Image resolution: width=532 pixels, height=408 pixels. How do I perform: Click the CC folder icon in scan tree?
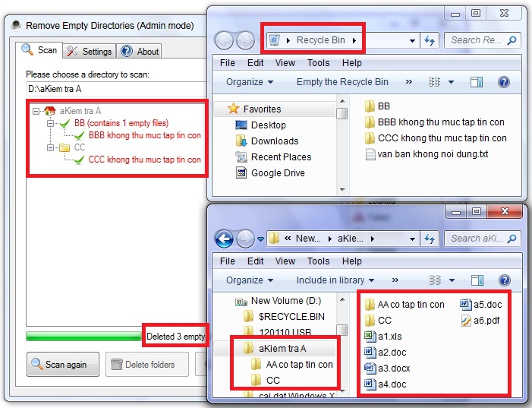[65, 147]
